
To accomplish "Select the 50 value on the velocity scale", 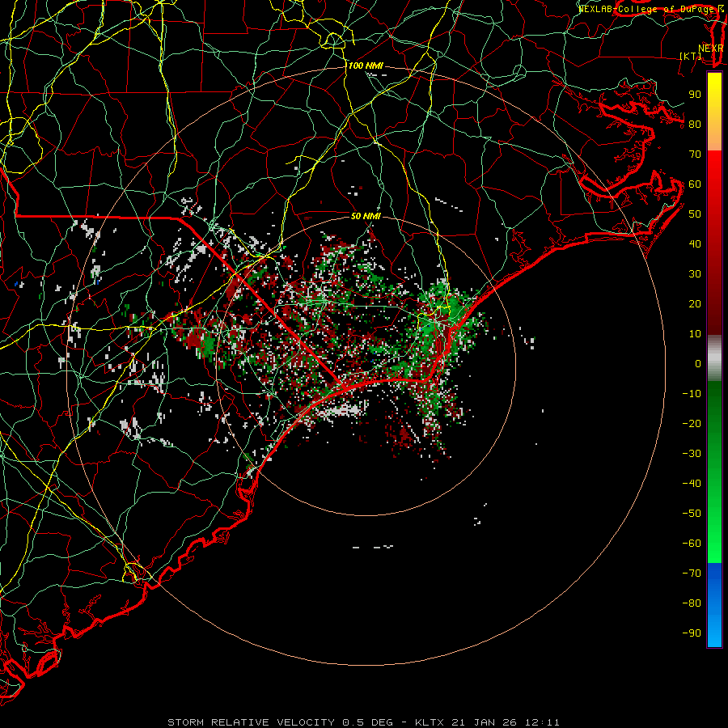I will (x=695, y=214).
